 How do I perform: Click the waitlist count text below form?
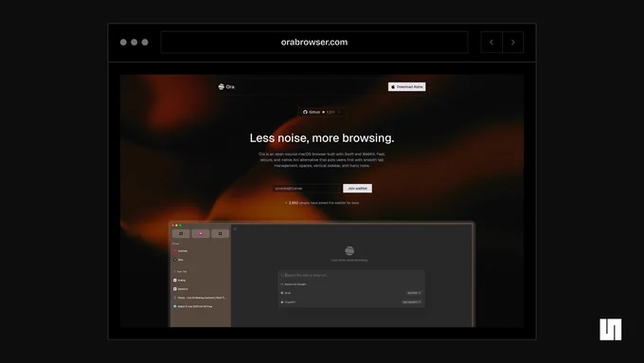[322, 203]
